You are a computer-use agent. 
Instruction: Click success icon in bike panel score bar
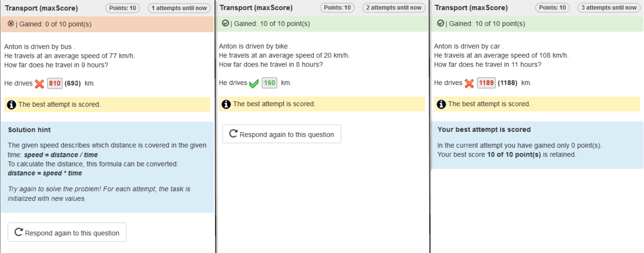click(226, 23)
